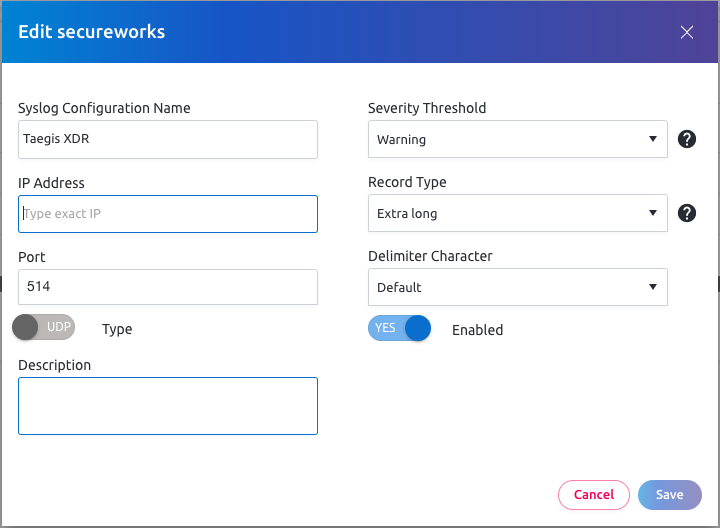720x528 pixels.
Task: Click the Syslog Configuration Name field
Action: coord(168,140)
